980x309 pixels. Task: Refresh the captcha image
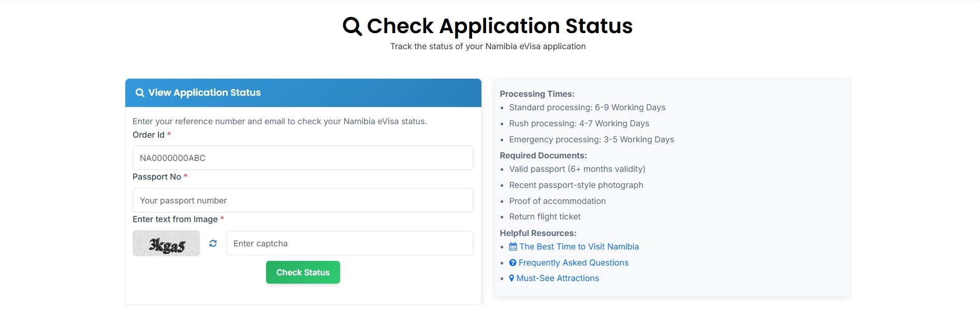tap(213, 243)
